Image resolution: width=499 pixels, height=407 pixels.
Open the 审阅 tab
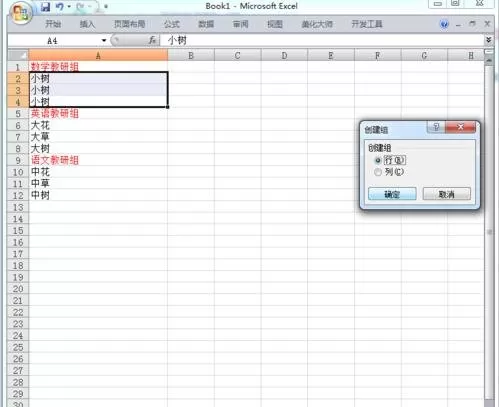240,24
